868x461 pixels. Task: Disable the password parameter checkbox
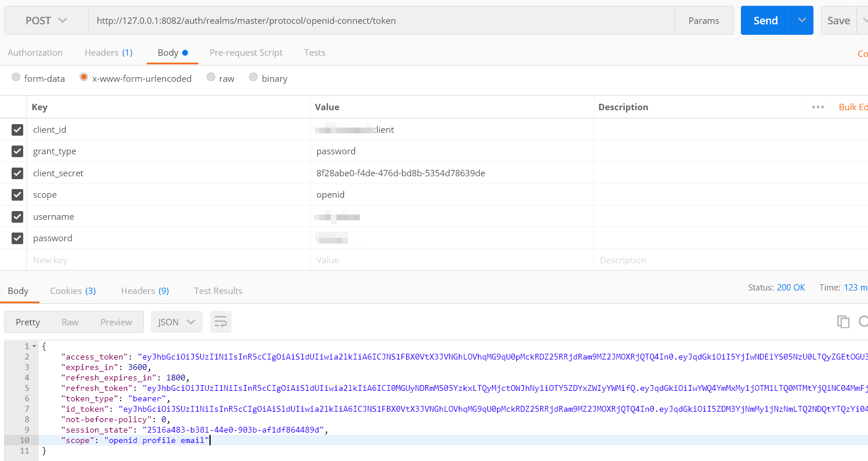click(x=17, y=238)
